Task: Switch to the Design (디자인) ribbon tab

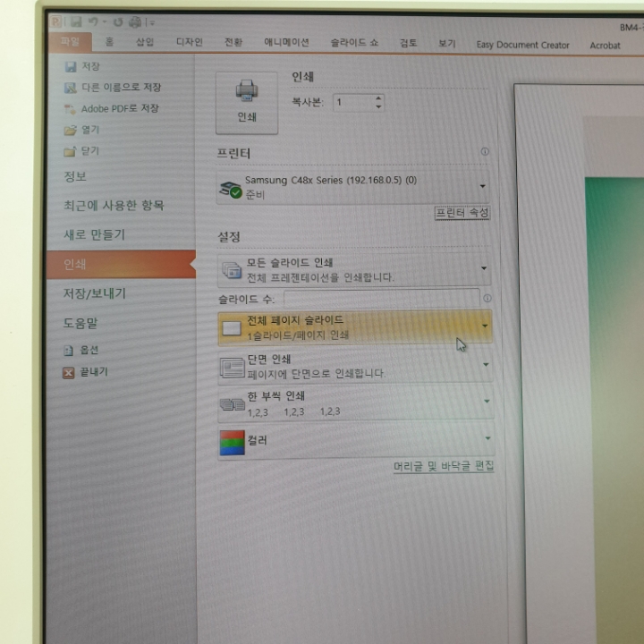Action: (190, 42)
